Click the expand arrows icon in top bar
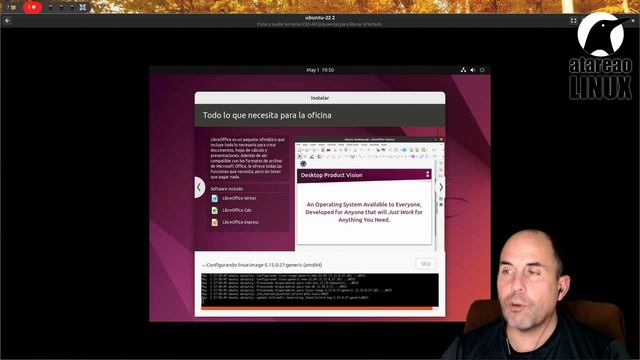 [x=83, y=7]
